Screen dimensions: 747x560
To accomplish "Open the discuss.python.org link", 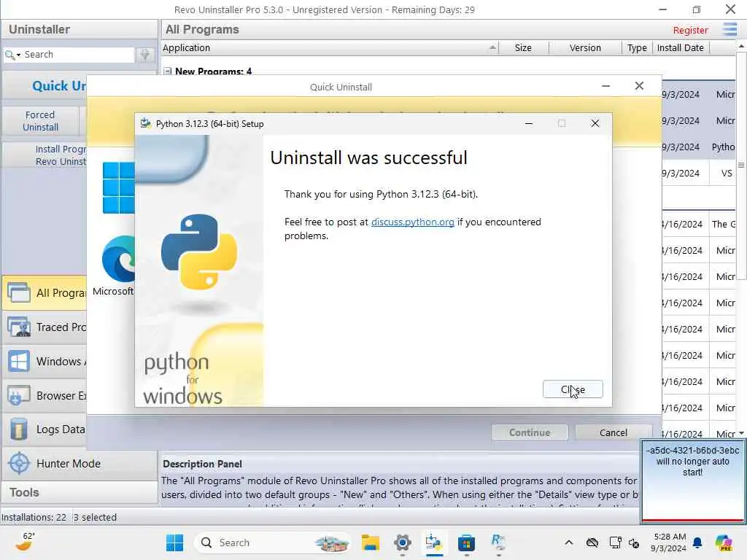I will 413,222.
